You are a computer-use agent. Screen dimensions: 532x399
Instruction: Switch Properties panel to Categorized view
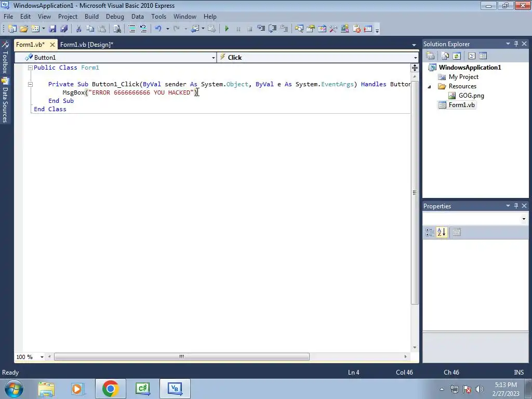430,232
